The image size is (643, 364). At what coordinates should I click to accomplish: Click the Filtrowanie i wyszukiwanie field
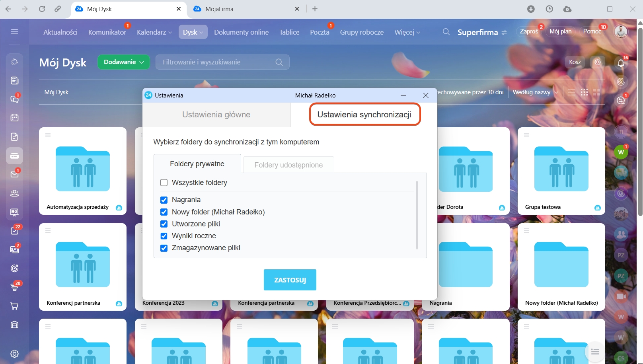[x=222, y=62]
